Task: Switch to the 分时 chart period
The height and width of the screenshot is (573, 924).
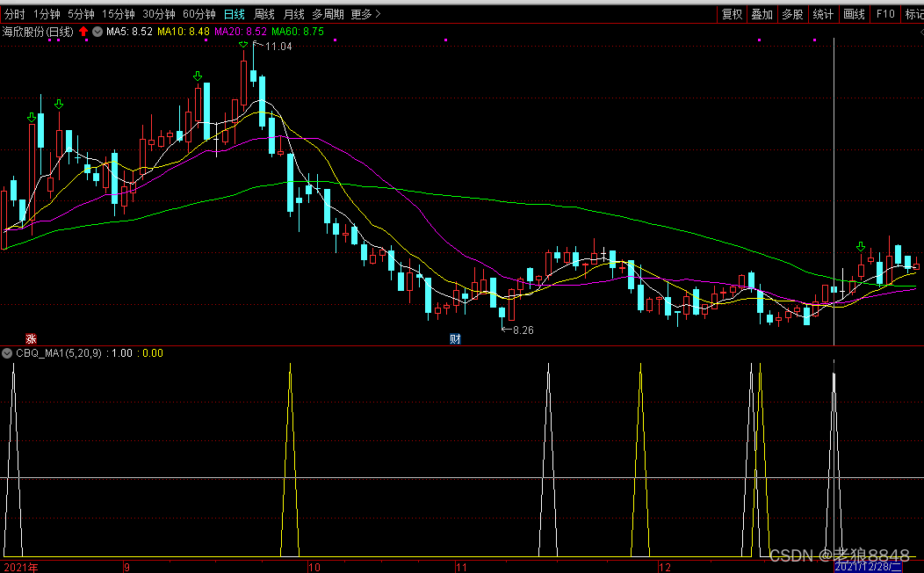Action: [x=14, y=14]
